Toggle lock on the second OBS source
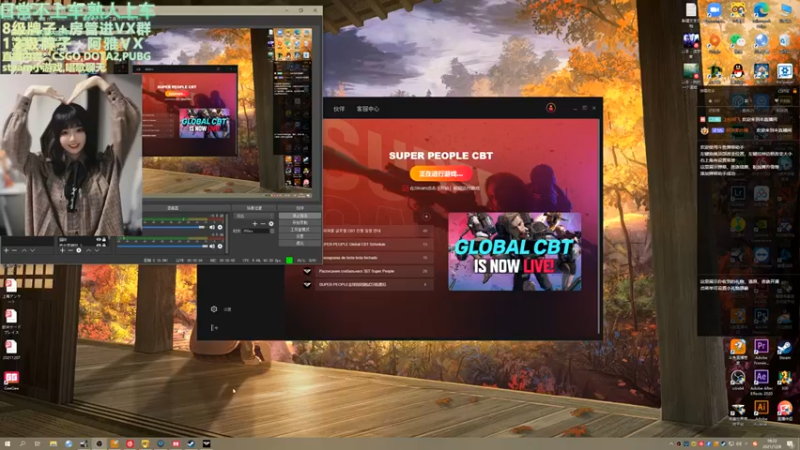Image resolution: width=800 pixels, height=450 pixels. click(104, 244)
